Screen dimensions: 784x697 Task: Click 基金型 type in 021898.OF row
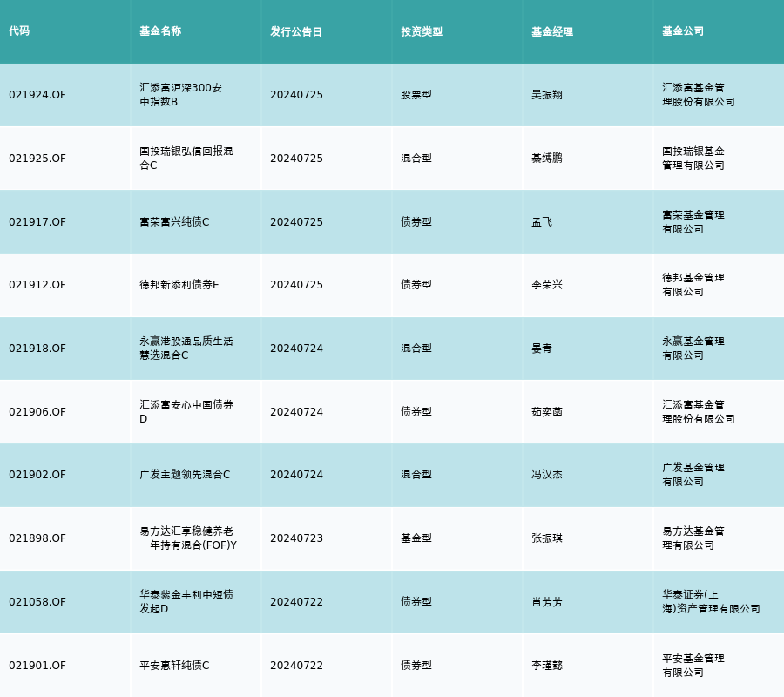(x=416, y=538)
